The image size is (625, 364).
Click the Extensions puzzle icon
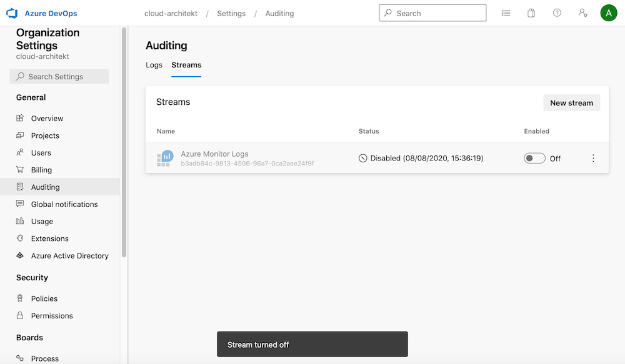click(20, 238)
